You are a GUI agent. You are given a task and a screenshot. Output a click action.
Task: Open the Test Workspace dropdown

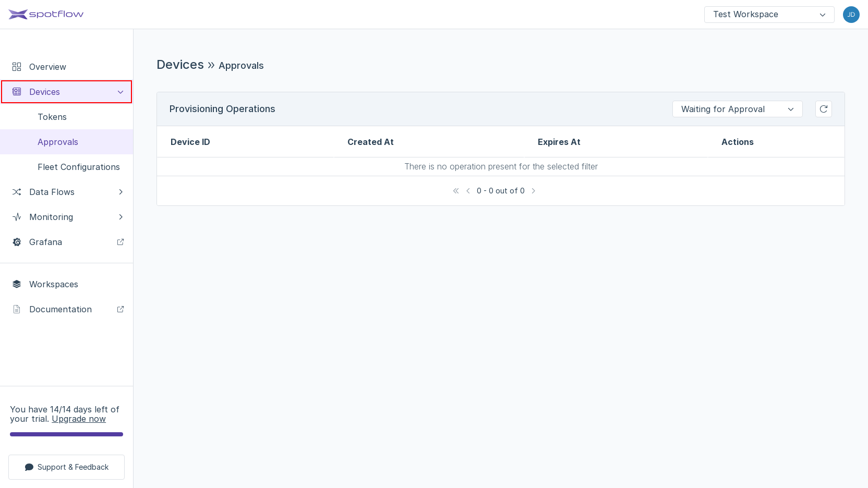click(769, 15)
